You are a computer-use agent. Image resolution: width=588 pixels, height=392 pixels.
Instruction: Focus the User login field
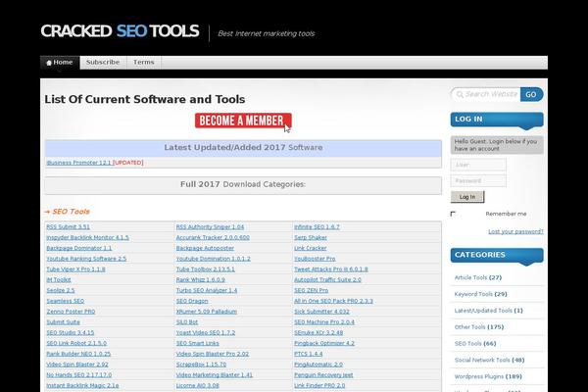pyautogui.click(x=478, y=165)
